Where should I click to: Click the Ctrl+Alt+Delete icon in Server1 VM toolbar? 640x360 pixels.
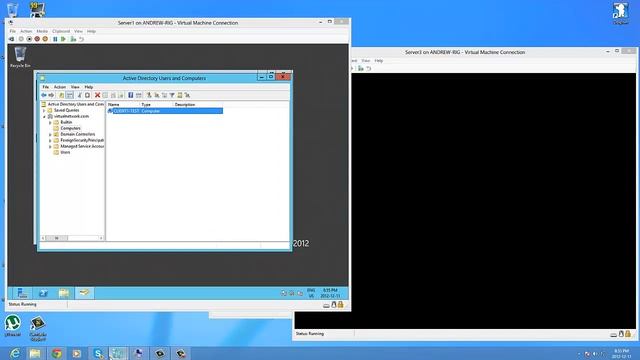click(x=11, y=39)
